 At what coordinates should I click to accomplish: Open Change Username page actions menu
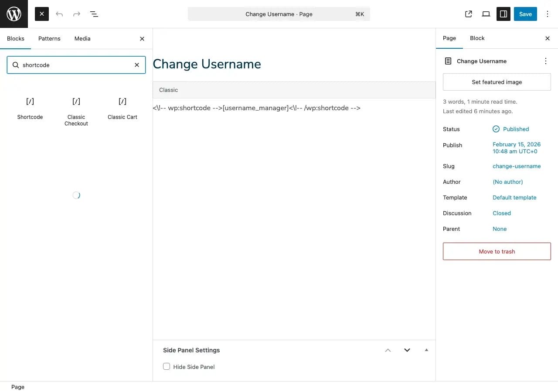tap(545, 61)
